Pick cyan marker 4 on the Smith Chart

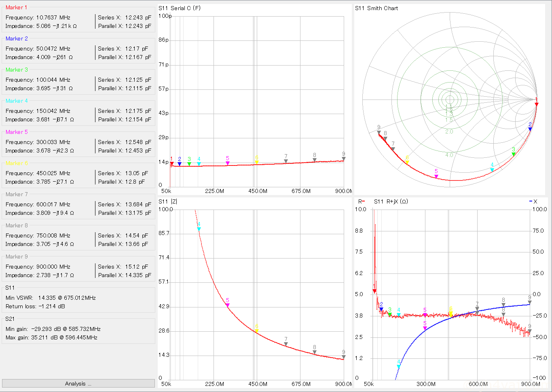492,170
